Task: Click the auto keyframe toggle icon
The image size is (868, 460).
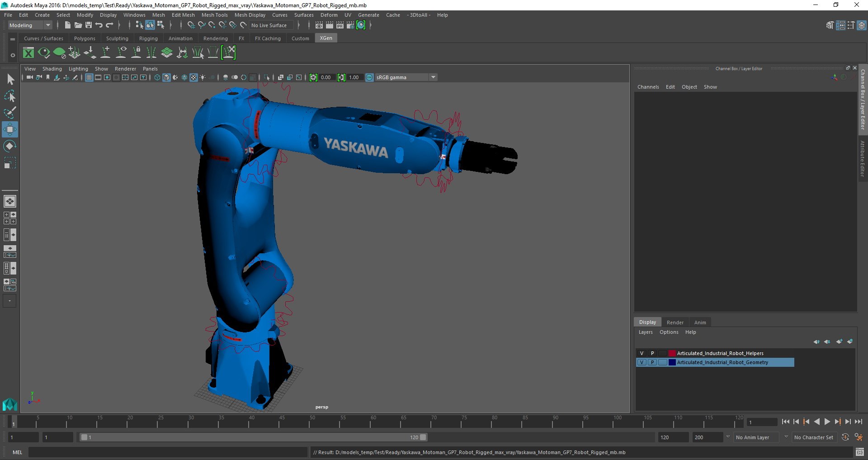Action: (845, 437)
